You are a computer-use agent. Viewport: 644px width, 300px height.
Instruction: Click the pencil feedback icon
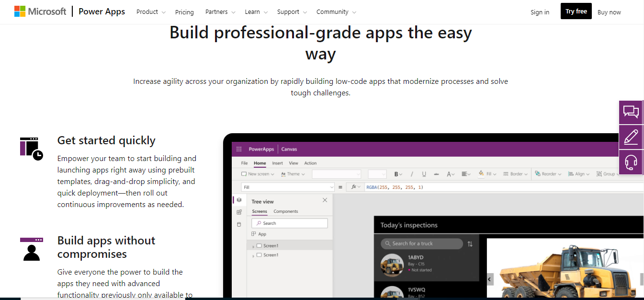click(x=631, y=137)
